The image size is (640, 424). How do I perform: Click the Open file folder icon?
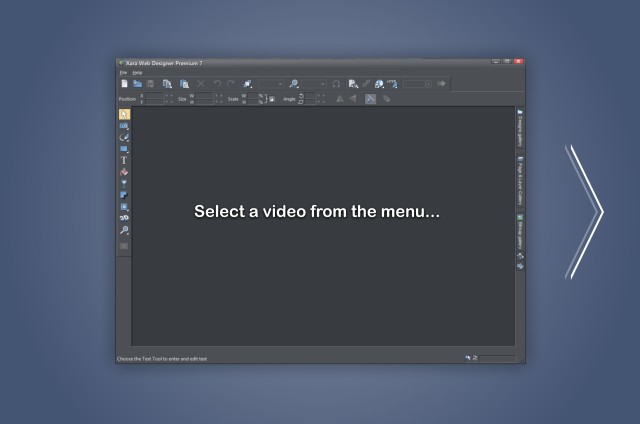(137, 84)
